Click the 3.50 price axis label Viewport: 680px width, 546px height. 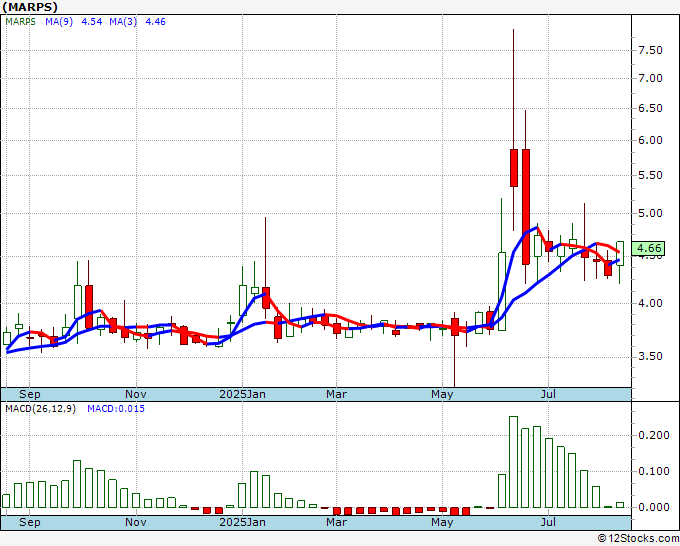650,356
